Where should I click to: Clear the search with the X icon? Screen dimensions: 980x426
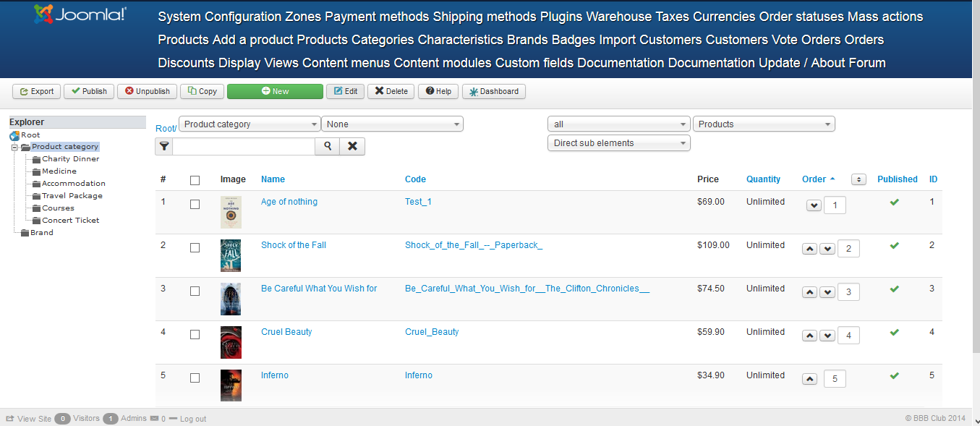(352, 146)
